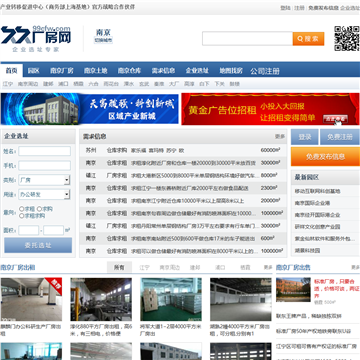Open the 南京 仓库求租 2300㎡ listing

183,188
